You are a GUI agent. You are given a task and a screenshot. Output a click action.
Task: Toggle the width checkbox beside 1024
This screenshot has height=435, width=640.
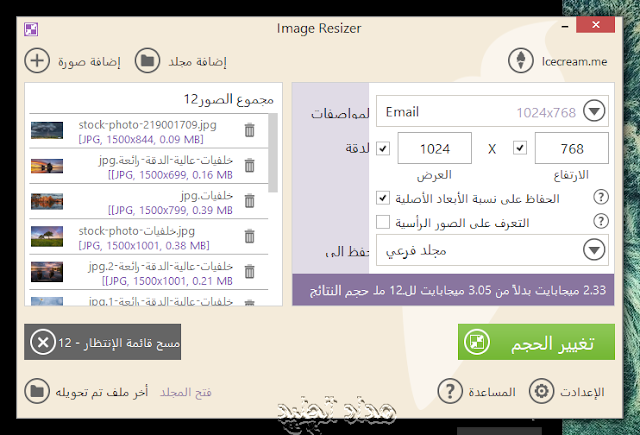pyautogui.click(x=383, y=148)
